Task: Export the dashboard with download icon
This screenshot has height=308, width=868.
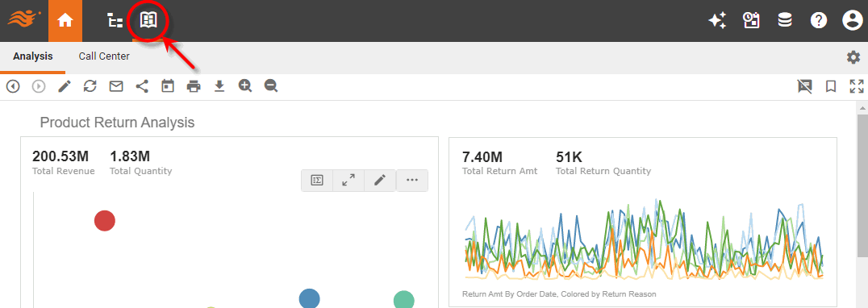Action: tap(219, 86)
